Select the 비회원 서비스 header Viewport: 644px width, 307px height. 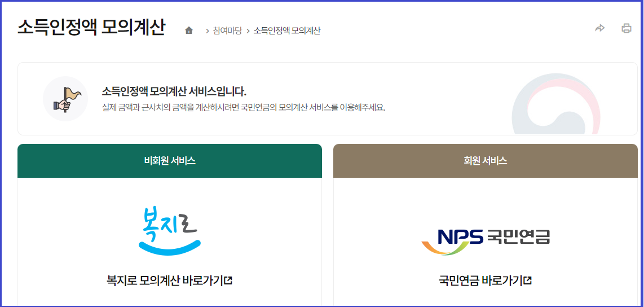tap(170, 161)
